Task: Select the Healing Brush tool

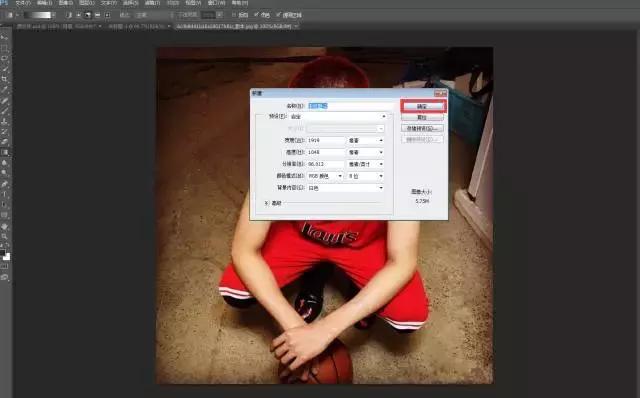Action: click(5, 100)
